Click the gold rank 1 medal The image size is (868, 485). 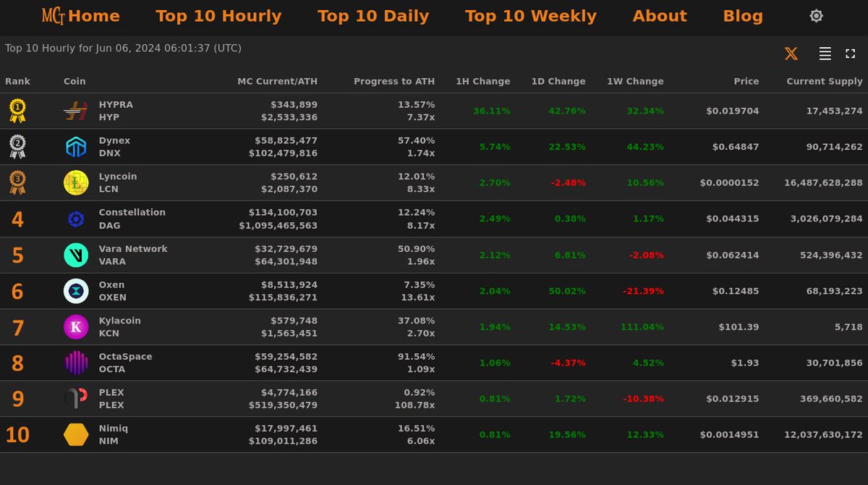[17, 111]
